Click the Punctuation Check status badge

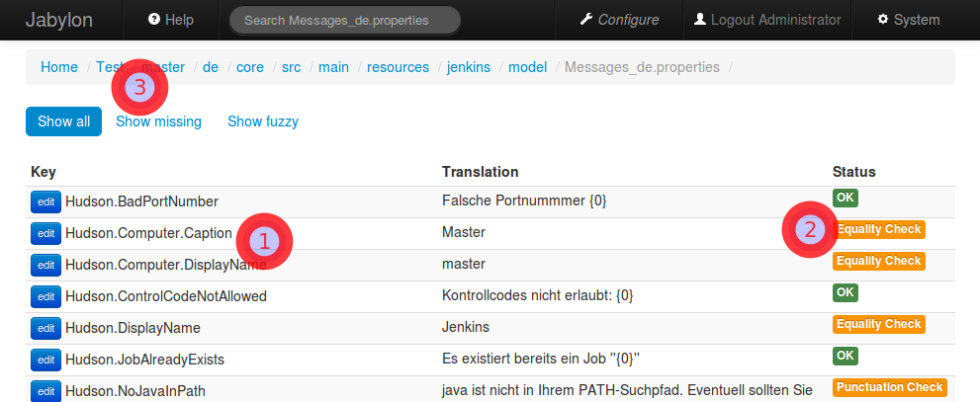tap(890, 387)
